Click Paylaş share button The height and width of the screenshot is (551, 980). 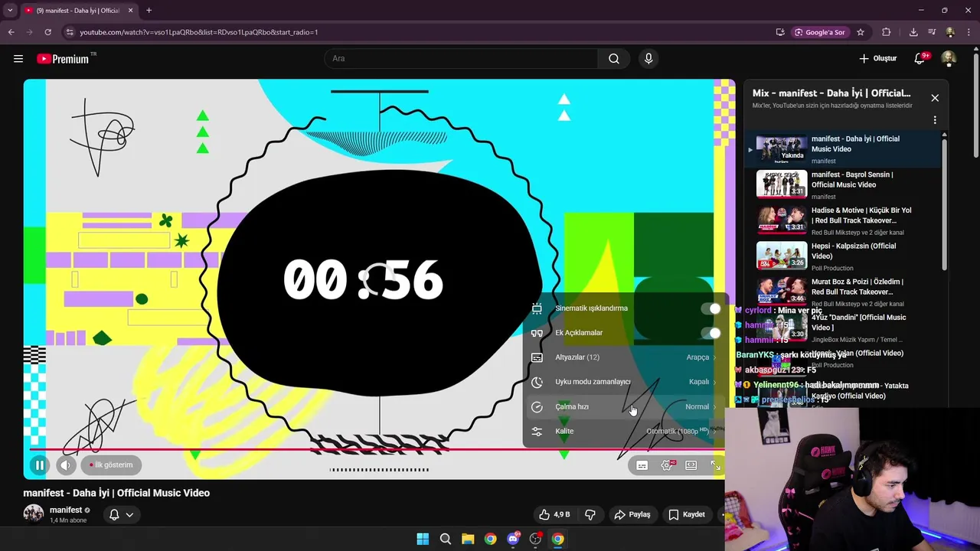(632, 514)
